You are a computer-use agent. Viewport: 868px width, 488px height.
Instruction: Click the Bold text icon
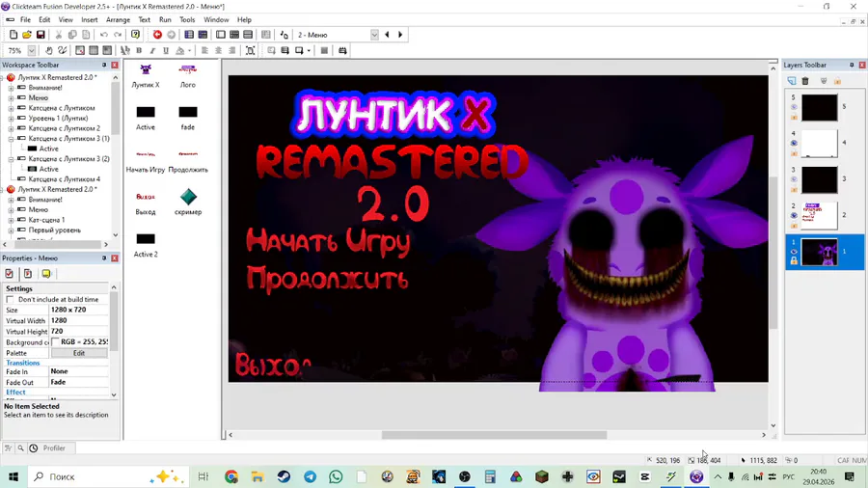(139, 50)
